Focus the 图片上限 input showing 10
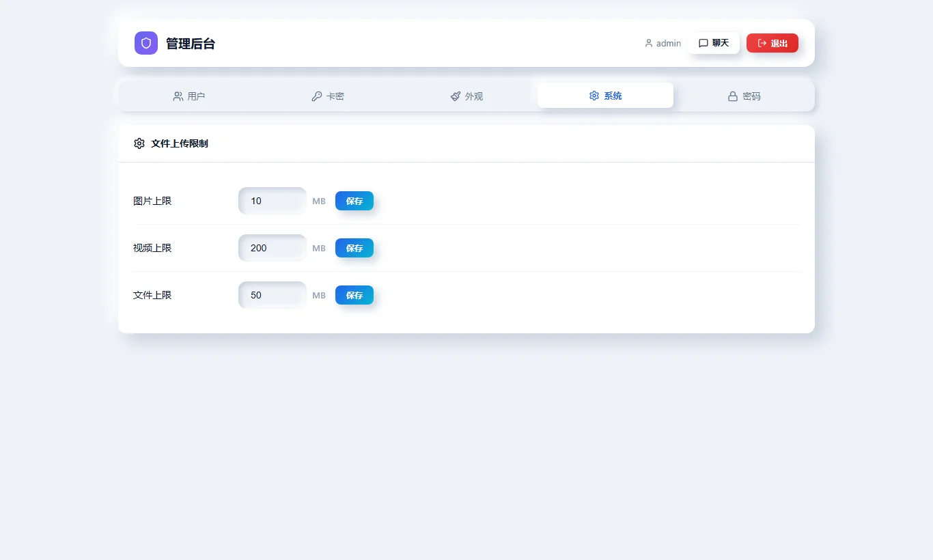 [x=273, y=201]
